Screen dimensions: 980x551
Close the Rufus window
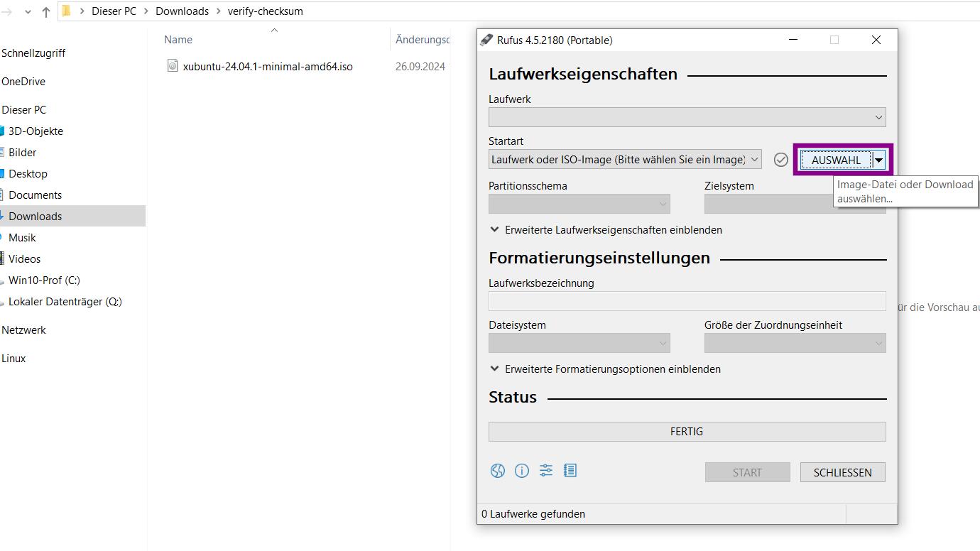876,40
